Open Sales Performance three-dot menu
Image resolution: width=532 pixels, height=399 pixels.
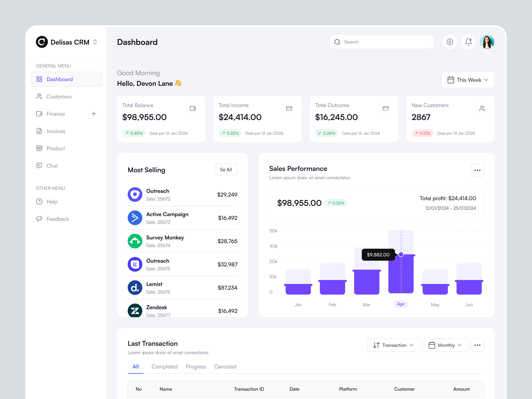(477, 170)
